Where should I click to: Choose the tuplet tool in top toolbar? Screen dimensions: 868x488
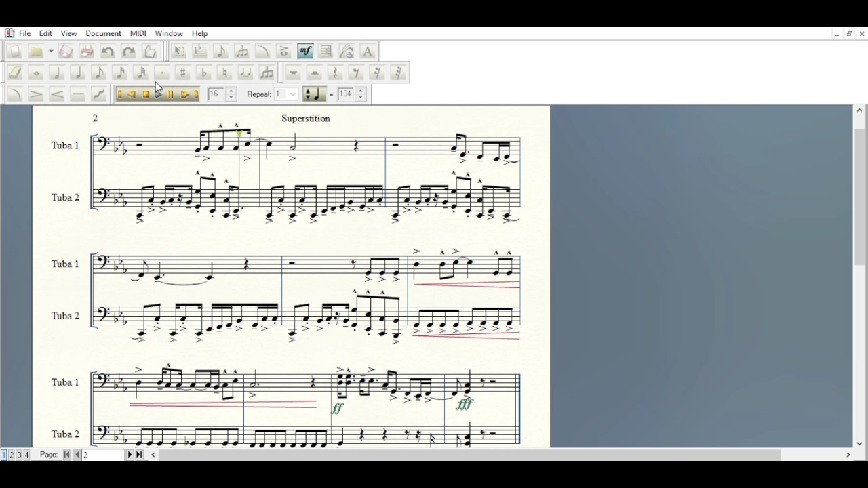[x=242, y=52]
